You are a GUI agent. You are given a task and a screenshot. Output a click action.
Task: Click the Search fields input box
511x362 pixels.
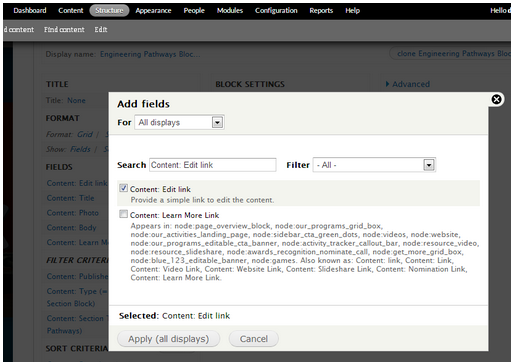coord(213,165)
